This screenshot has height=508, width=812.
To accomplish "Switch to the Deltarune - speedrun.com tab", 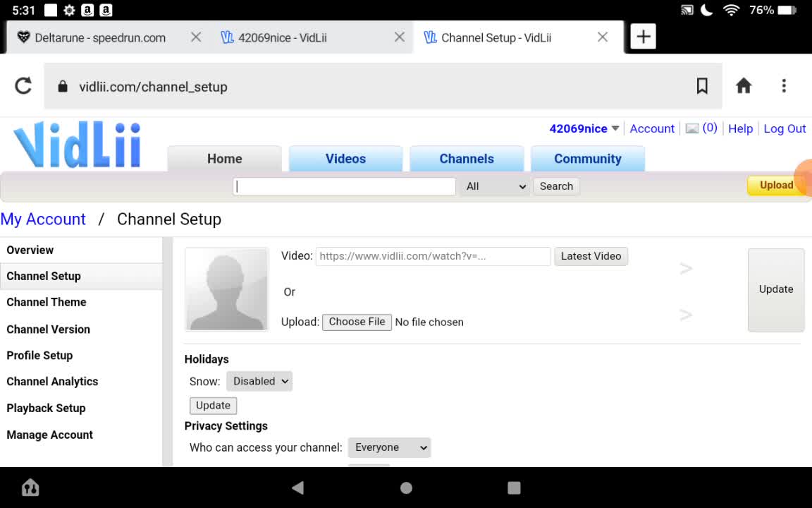I will click(100, 37).
